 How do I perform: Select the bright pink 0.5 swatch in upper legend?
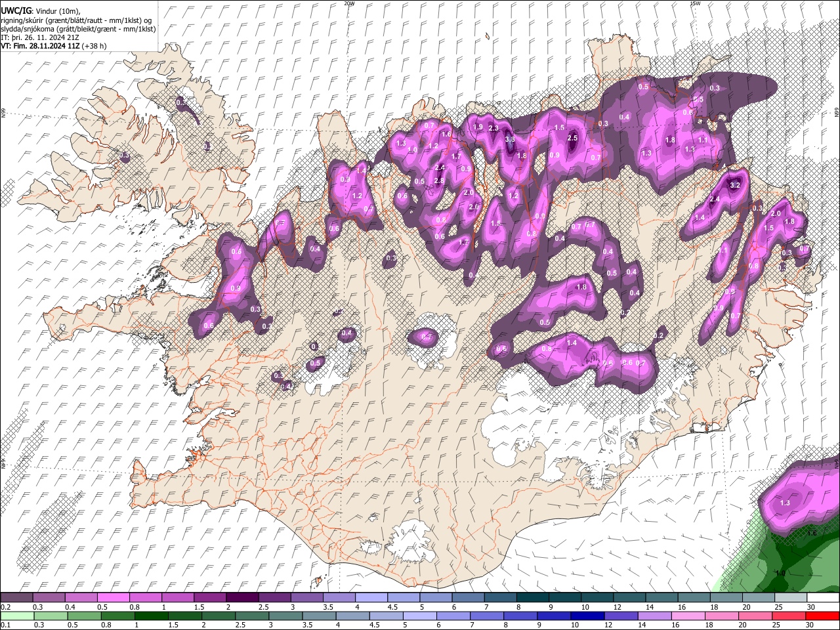(113, 598)
